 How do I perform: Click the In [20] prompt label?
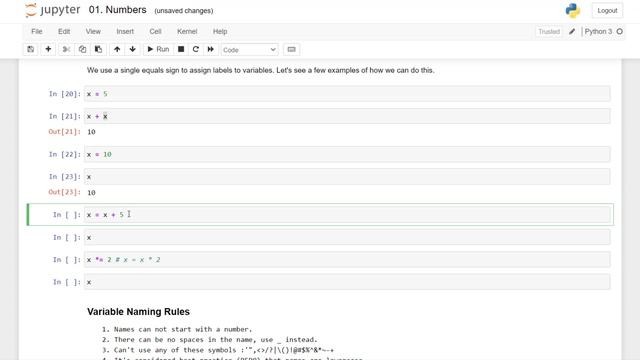tap(64, 94)
